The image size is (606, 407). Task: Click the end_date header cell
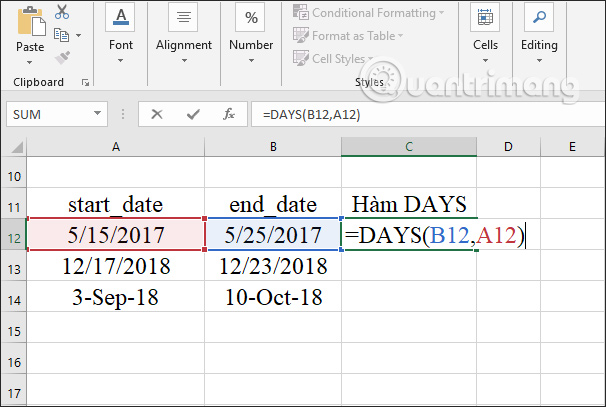273,204
